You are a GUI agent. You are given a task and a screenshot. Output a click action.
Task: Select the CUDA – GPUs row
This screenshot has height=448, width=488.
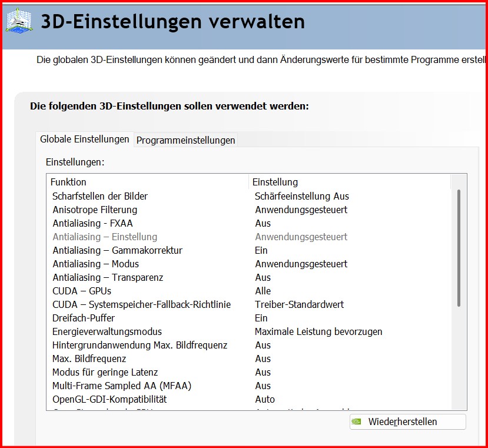tap(248, 291)
